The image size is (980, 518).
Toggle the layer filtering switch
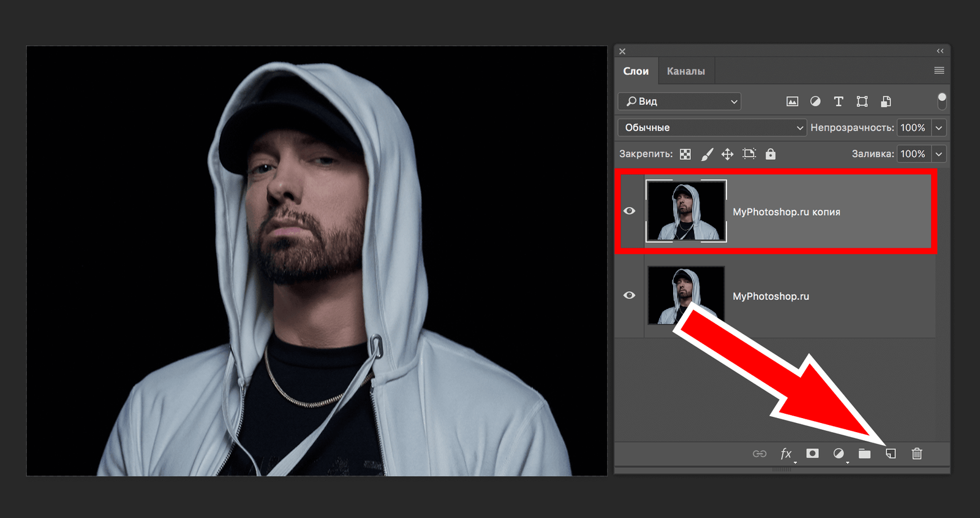click(x=941, y=101)
